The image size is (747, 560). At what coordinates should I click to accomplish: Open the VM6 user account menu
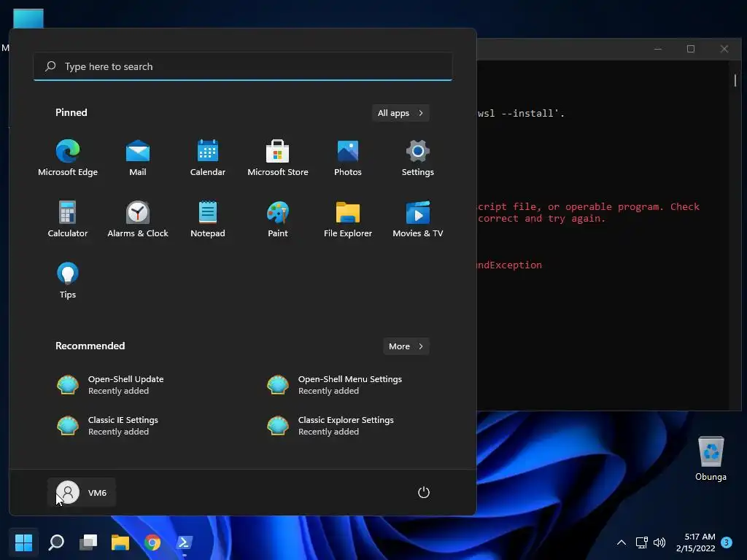pos(82,492)
